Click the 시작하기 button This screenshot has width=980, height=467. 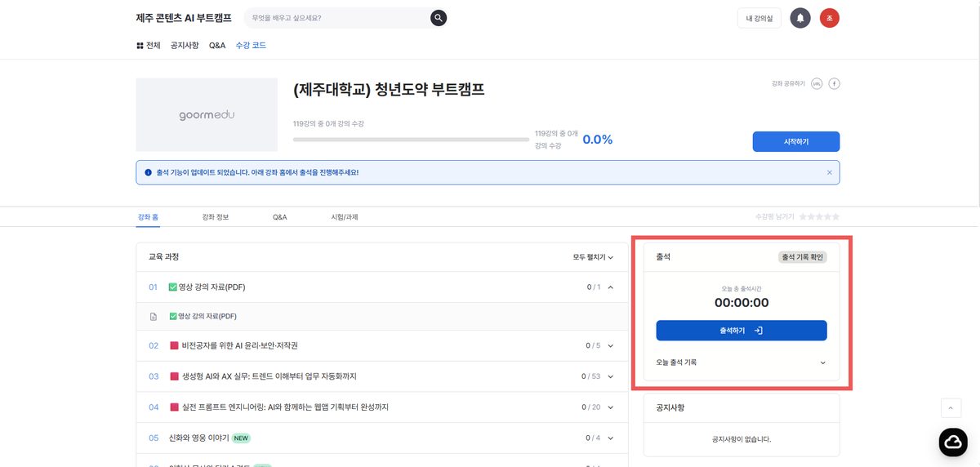(x=796, y=141)
